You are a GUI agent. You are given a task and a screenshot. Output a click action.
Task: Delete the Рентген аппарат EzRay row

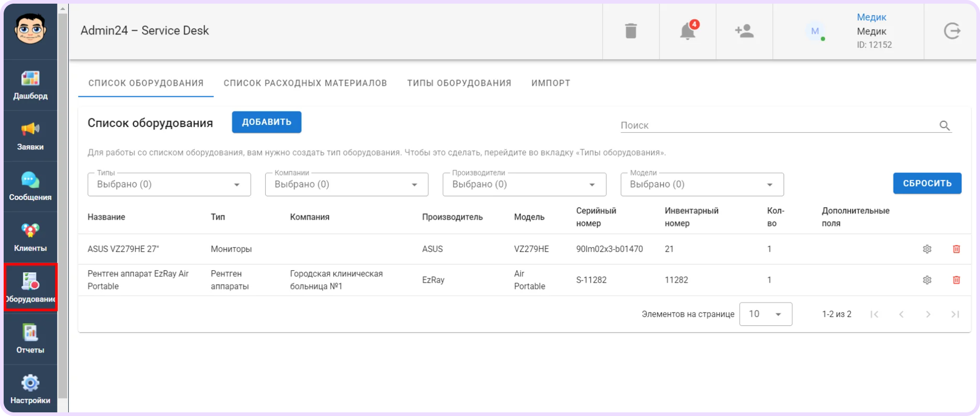coord(957,280)
